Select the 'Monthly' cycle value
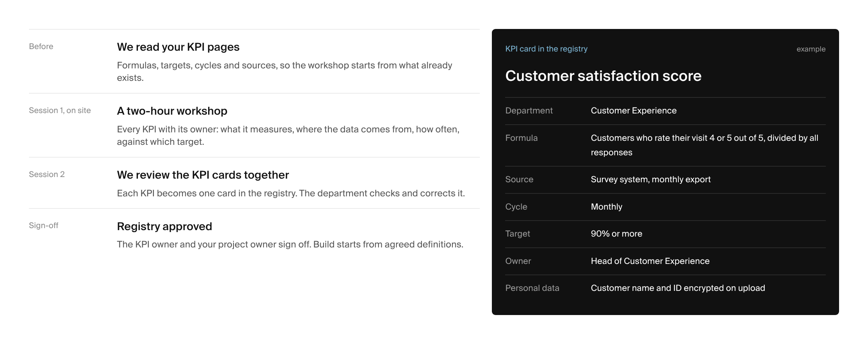Viewport: 868px width, 344px height. (606, 207)
